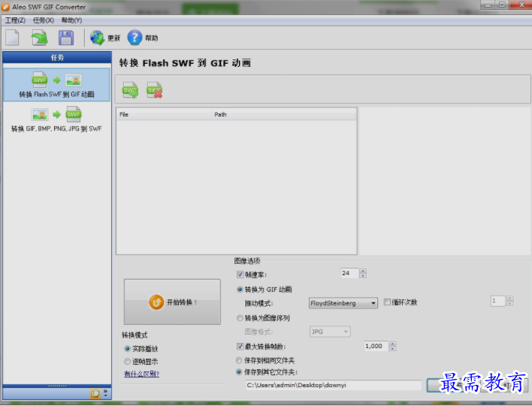Viewport: 532px width, 406px height.
Task: Open the 有什么区别? link
Action: click(141, 374)
